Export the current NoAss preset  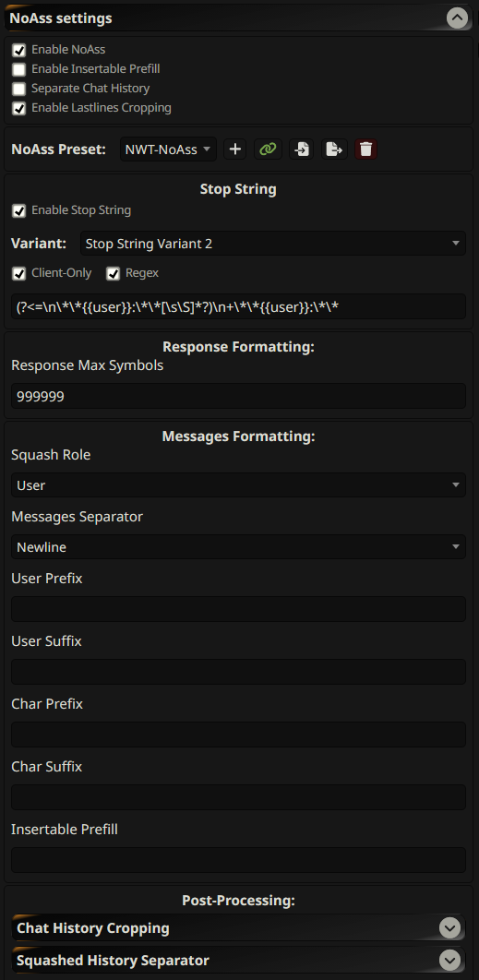334,149
